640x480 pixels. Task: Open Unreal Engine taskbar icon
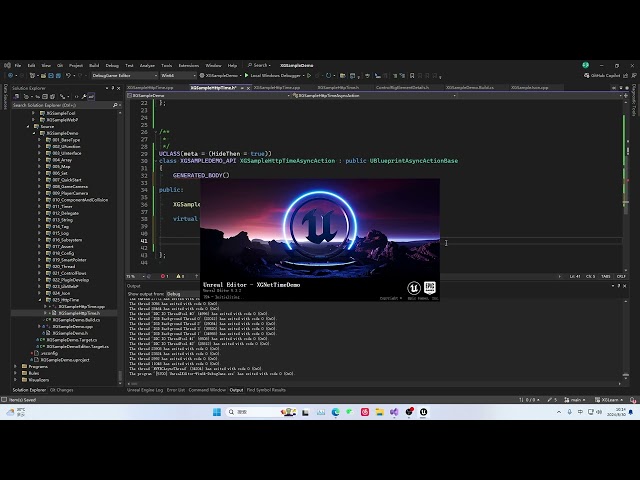pos(424,412)
